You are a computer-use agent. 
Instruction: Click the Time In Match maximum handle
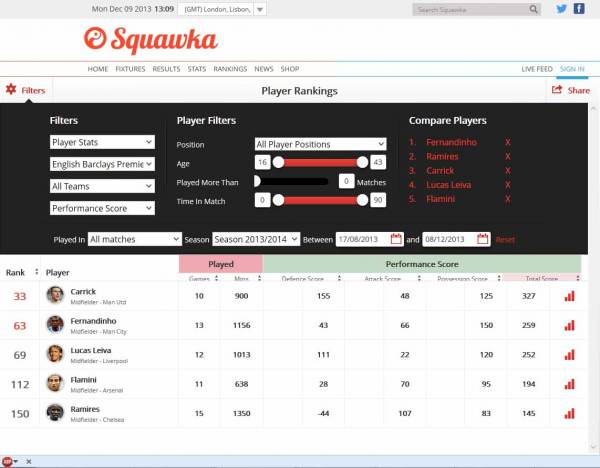point(362,200)
